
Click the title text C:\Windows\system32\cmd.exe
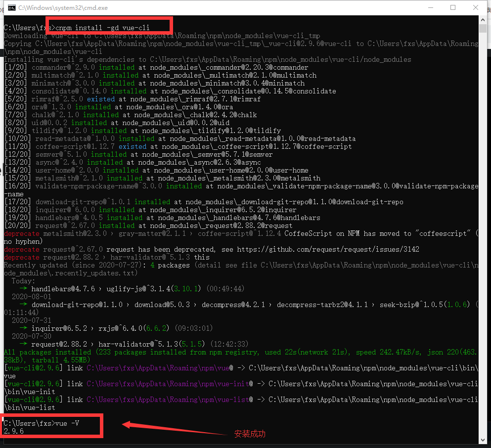pyautogui.click(x=63, y=8)
